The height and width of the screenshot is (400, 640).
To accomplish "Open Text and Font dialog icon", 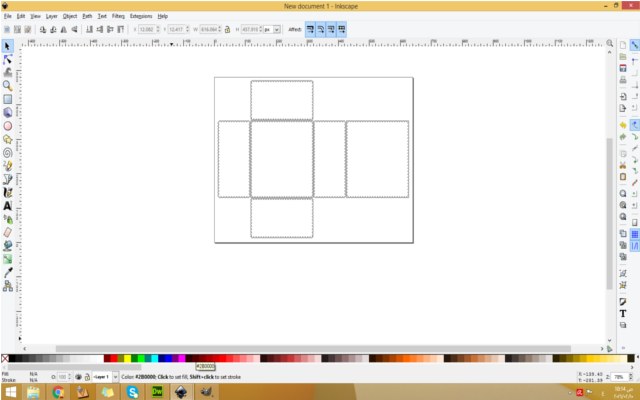I will [x=623, y=313].
